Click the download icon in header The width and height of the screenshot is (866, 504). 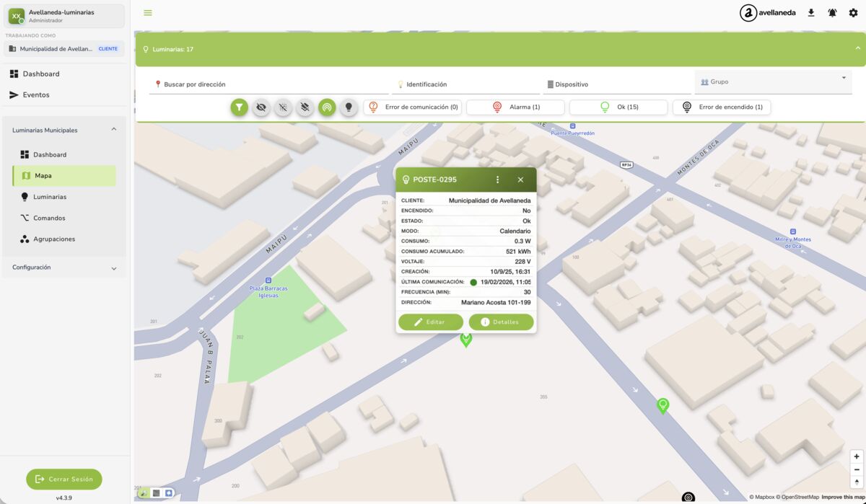pos(811,13)
